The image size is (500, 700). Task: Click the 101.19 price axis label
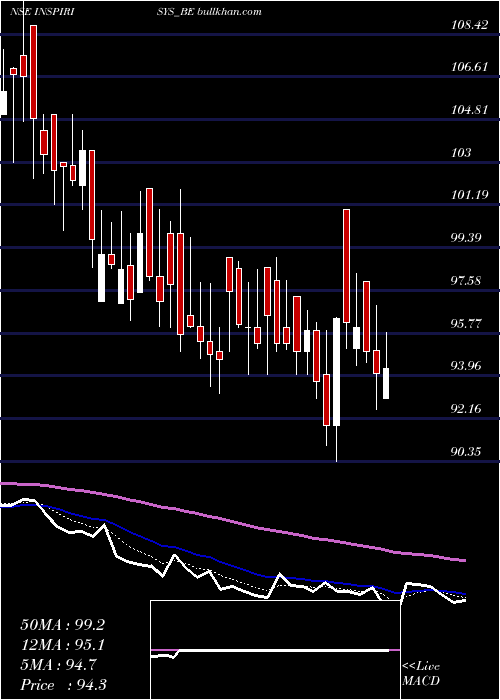pos(469,195)
